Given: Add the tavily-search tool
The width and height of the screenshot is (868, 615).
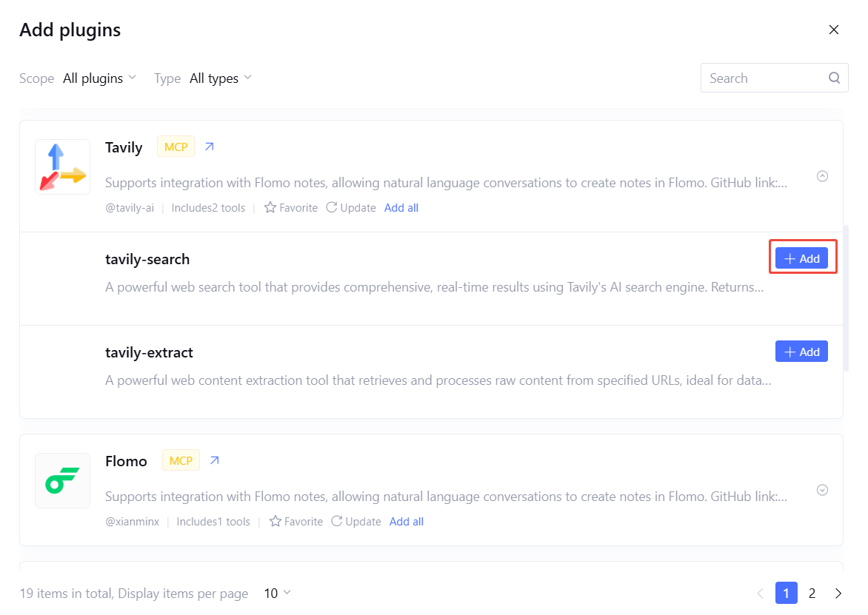Looking at the screenshot, I should (x=801, y=258).
